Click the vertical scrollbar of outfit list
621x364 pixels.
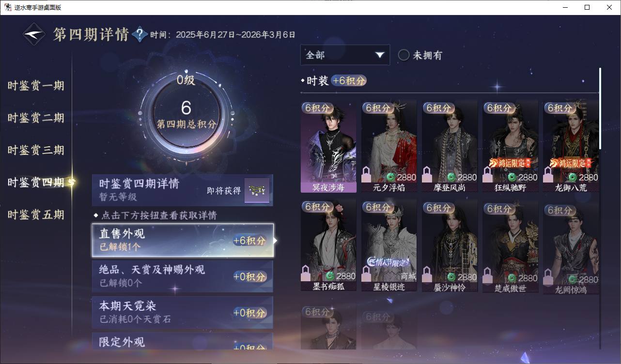click(x=600, y=108)
